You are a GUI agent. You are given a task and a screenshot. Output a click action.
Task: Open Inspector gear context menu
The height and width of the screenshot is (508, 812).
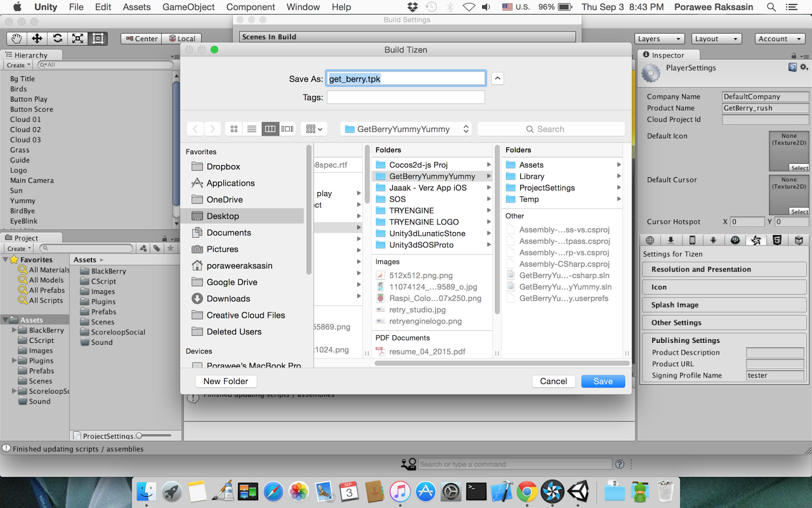click(x=804, y=68)
